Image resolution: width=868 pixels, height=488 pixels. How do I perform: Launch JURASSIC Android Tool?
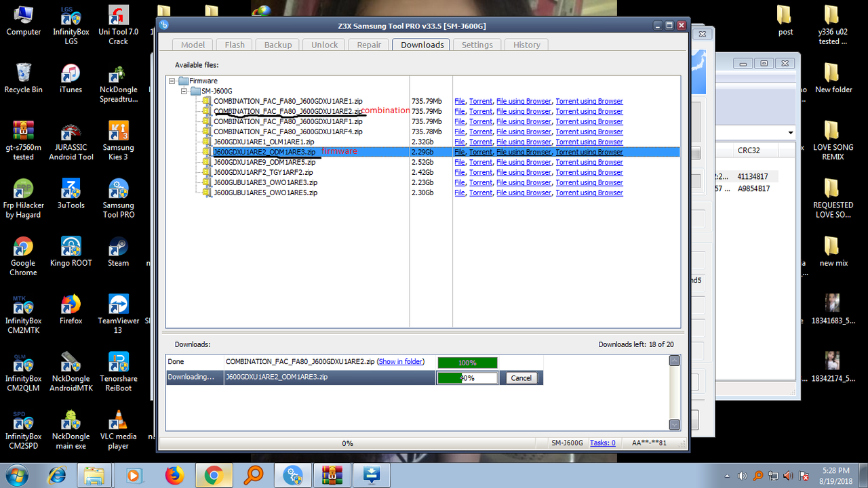71,141
